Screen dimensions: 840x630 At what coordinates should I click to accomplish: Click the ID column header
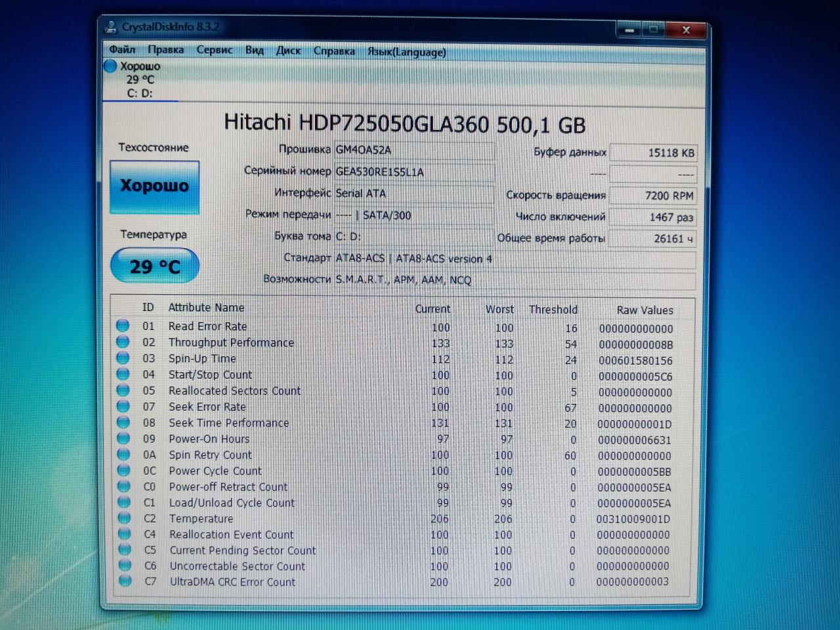148,307
